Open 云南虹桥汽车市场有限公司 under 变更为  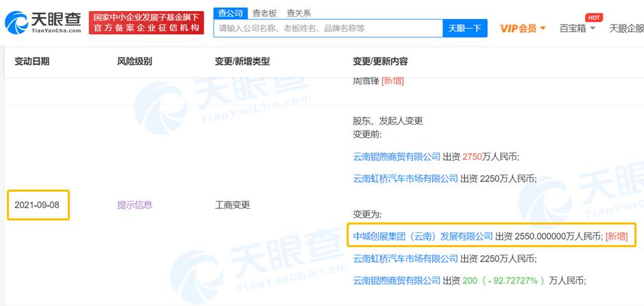click(x=405, y=259)
